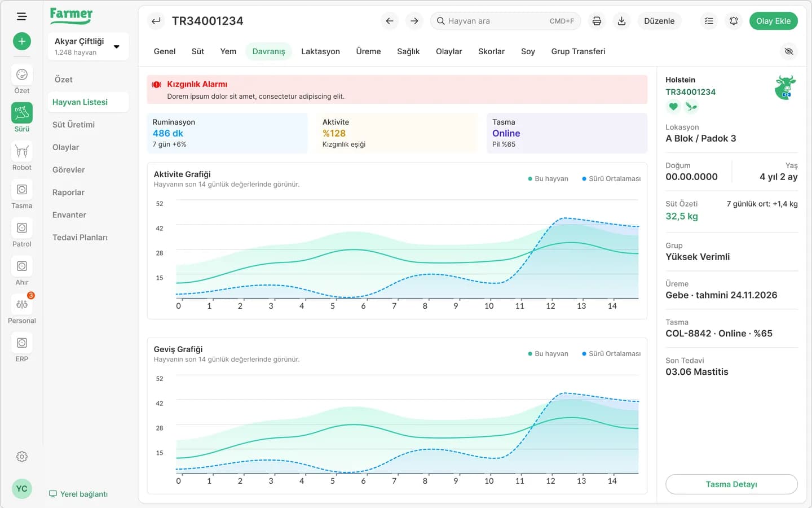Switch to the Laktasyon tab

pos(320,51)
